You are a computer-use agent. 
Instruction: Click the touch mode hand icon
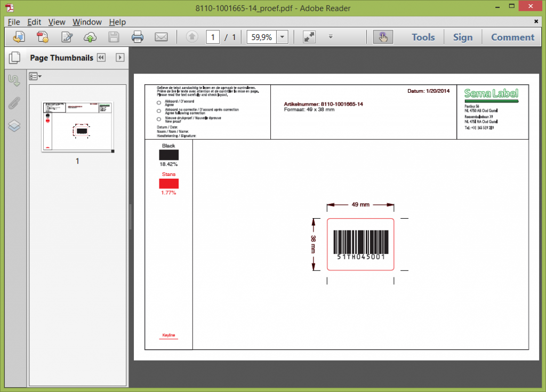(x=383, y=37)
